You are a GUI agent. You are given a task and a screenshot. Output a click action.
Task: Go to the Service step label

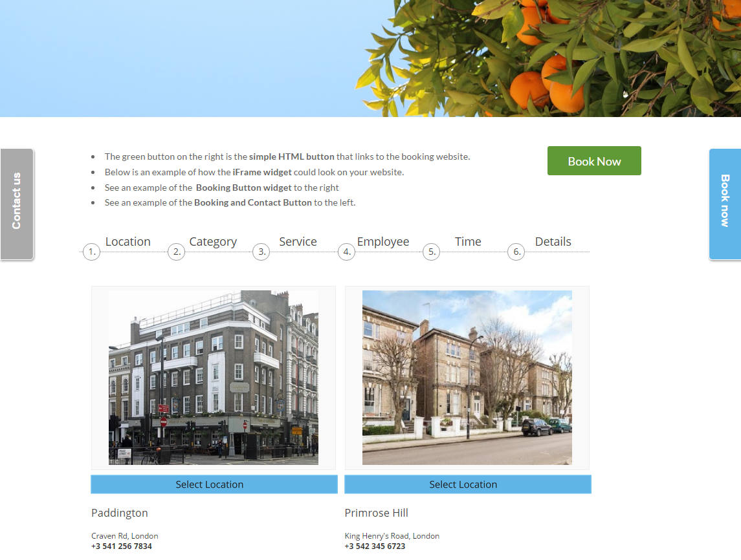(x=298, y=241)
